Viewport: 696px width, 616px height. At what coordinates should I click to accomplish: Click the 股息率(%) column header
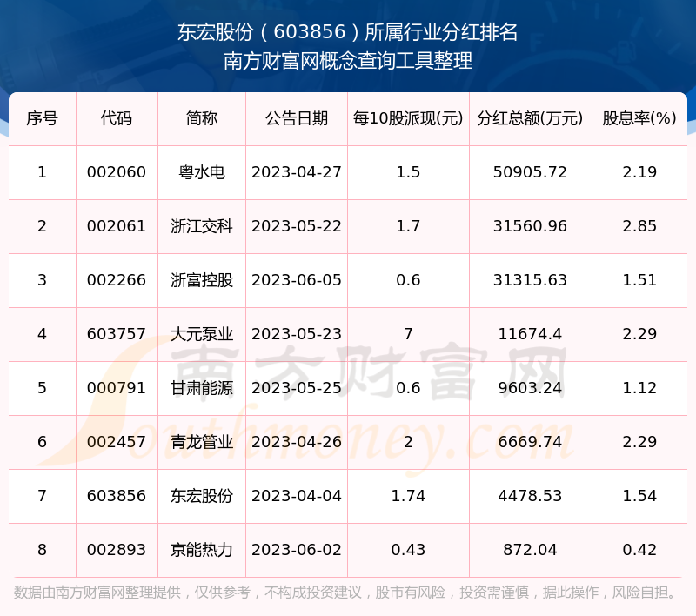tap(639, 118)
